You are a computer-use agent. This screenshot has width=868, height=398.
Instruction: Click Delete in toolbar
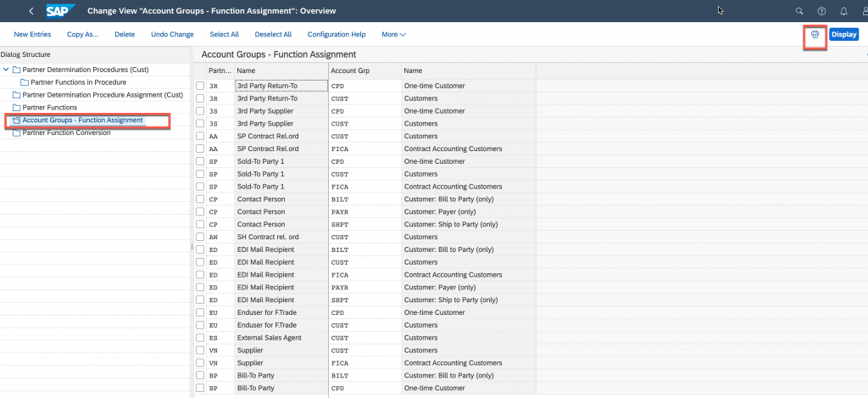[125, 34]
